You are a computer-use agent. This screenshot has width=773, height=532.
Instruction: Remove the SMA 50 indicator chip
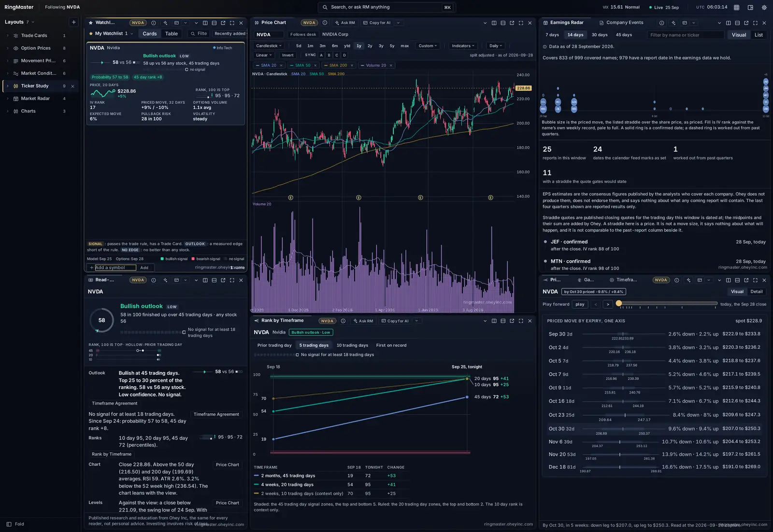tap(315, 66)
